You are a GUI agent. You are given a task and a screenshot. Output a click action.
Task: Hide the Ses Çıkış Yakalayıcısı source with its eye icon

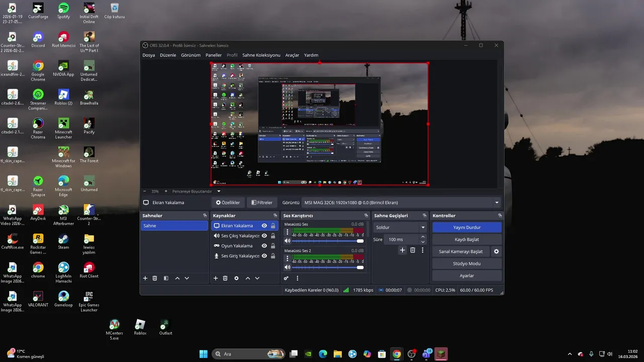tap(264, 236)
